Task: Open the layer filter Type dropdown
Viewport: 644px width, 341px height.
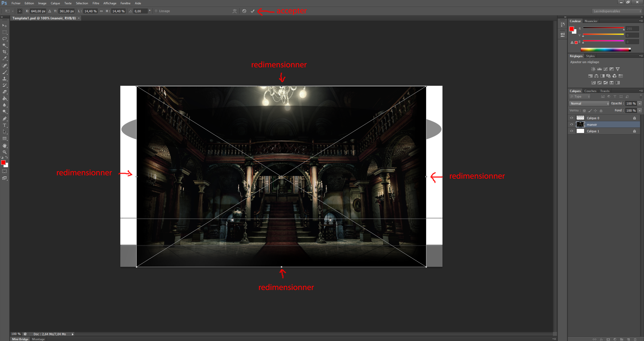Action: click(x=580, y=96)
